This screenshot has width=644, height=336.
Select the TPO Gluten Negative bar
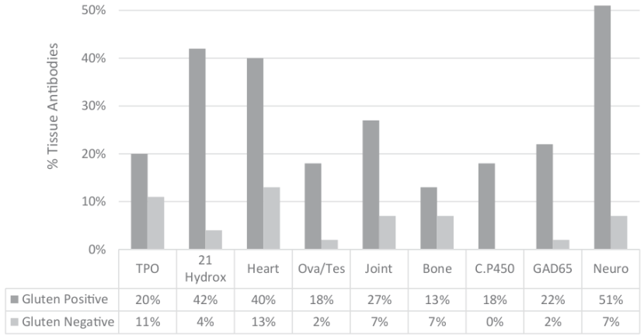(x=155, y=223)
